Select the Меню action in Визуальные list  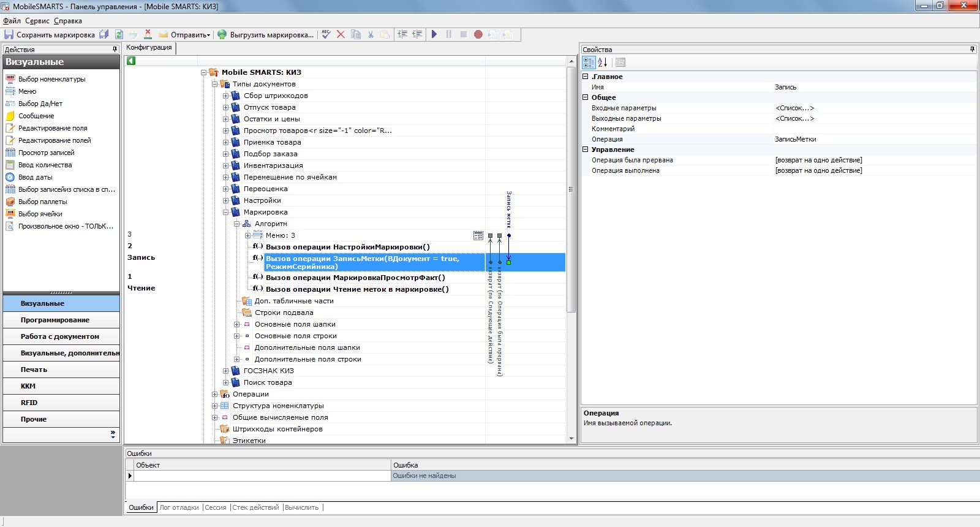coord(27,91)
